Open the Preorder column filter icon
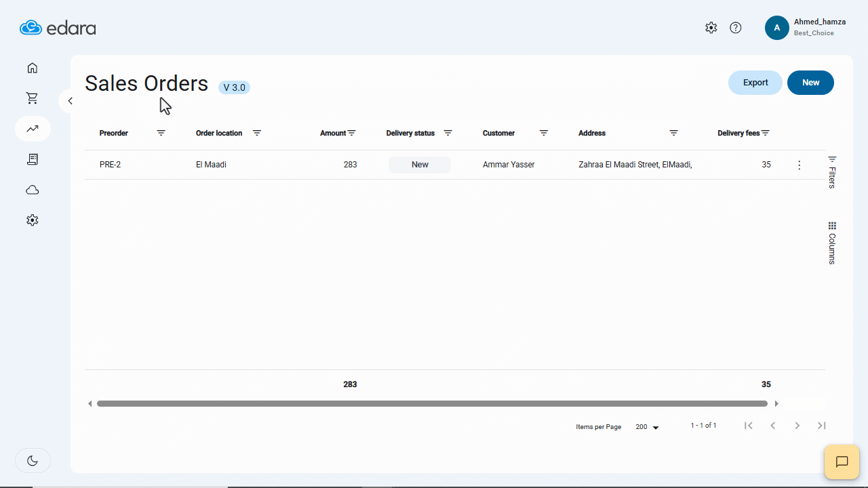Screen dimensions: 868x488 [x=161, y=133]
